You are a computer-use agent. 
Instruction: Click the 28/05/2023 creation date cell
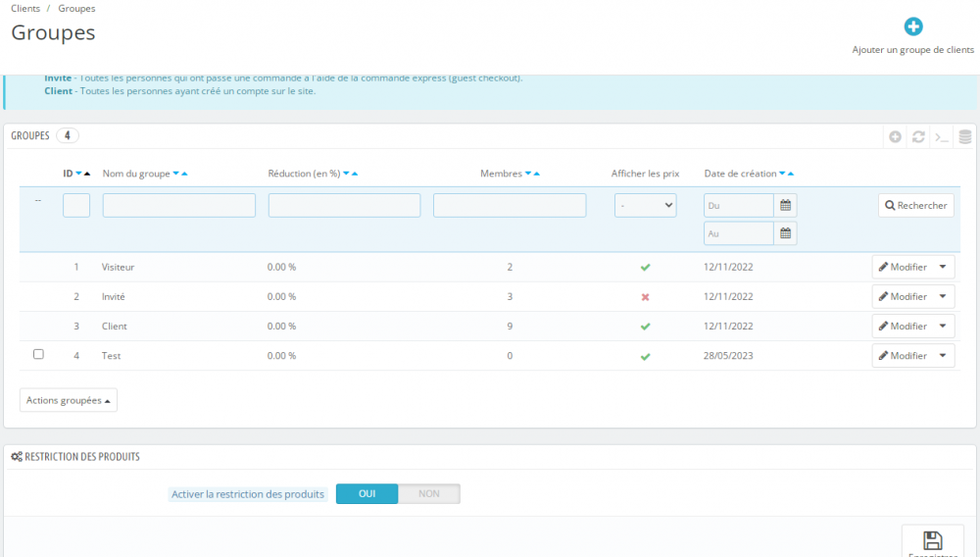click(728, 355)
